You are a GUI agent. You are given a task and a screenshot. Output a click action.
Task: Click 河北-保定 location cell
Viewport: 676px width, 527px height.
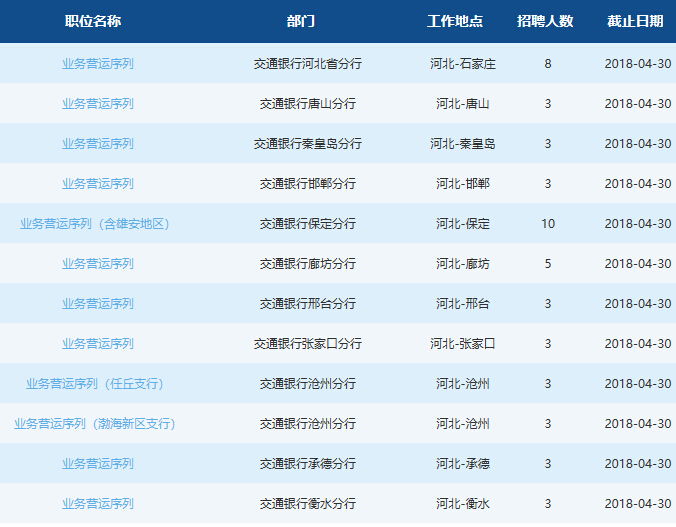pos(463,224)
